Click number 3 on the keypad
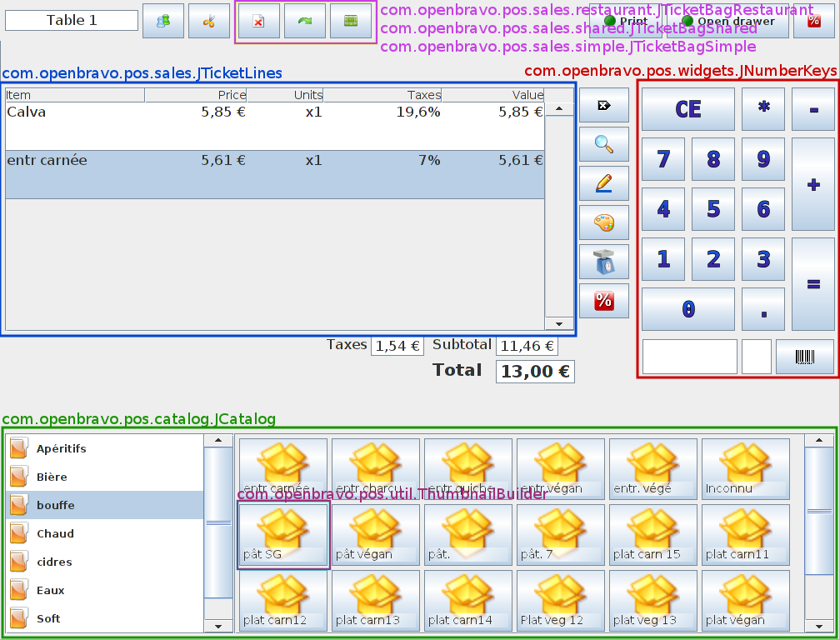Image resolution: width=840 pixels, height=640 pixels. 763,259
